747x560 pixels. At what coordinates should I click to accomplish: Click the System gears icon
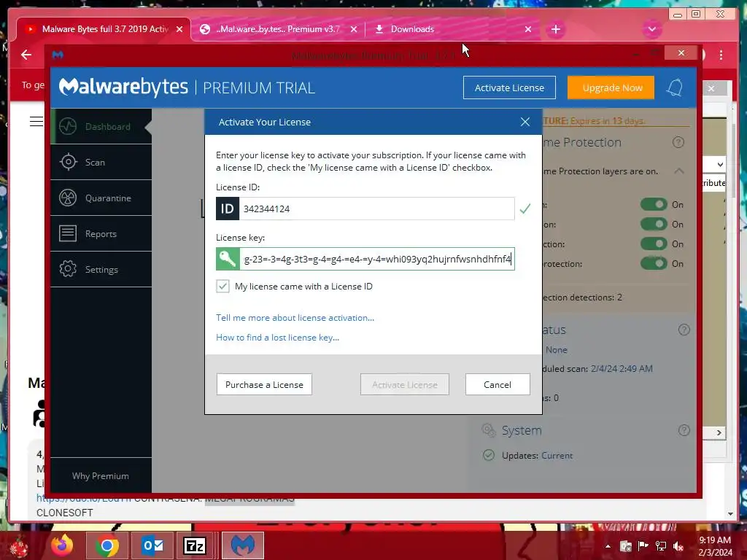(x=489, y=430)
